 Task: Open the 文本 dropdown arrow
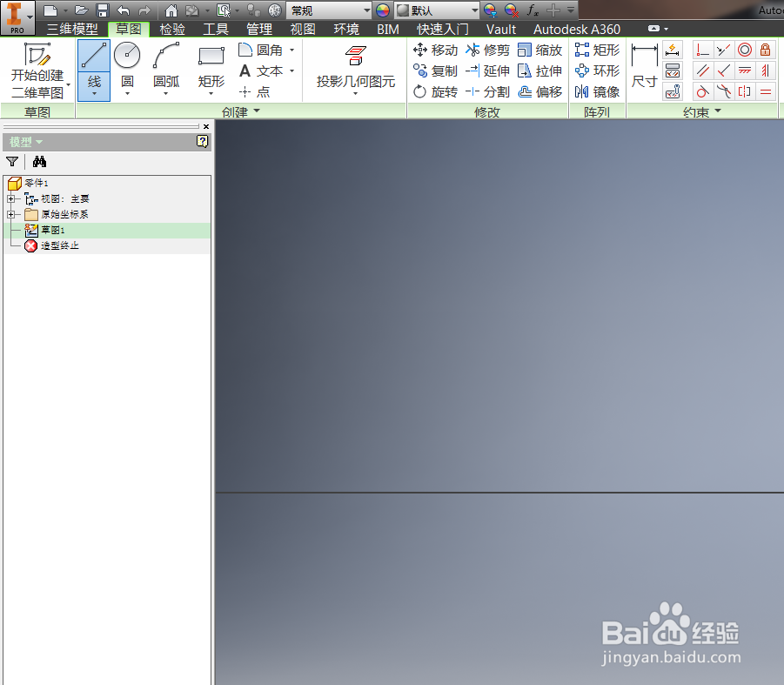[292, 71]
